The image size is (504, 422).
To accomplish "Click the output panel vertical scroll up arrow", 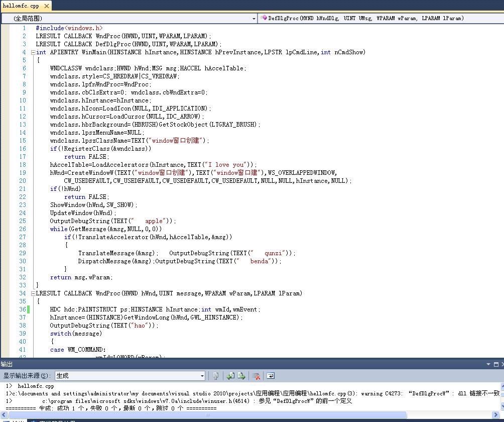I will click(502, 385).
